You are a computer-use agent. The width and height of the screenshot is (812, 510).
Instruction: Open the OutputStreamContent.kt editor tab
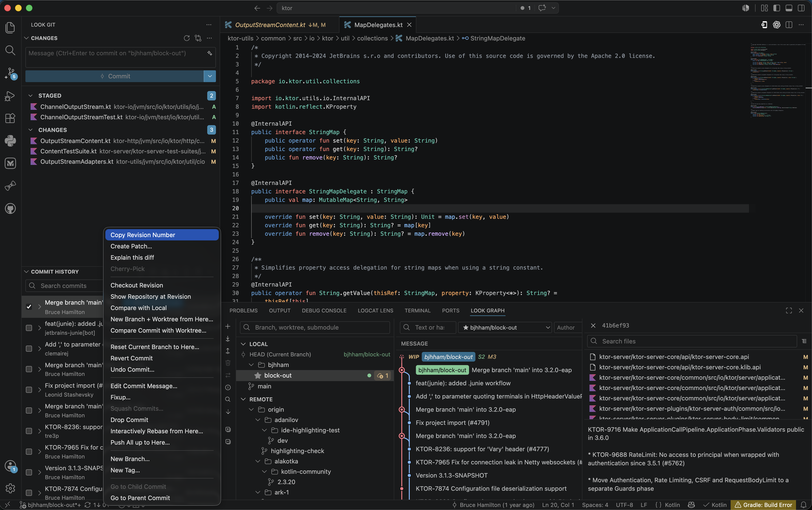280,25
